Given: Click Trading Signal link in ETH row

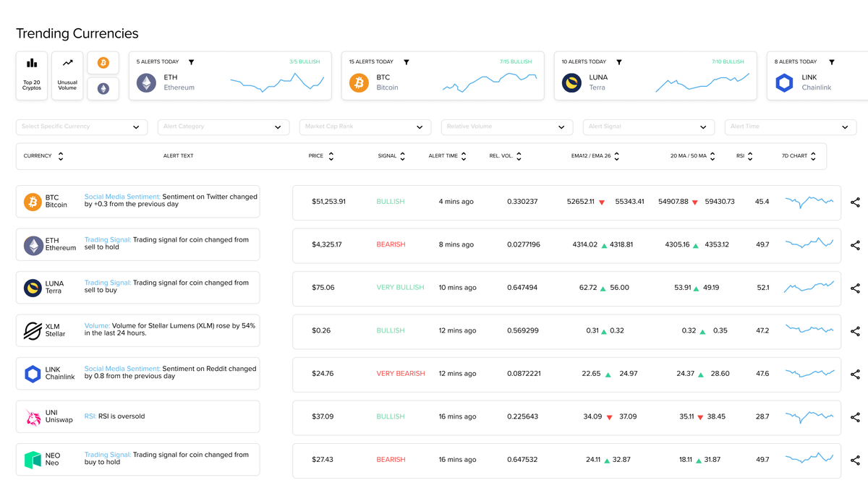Looking at the screenshot, I should click(108, 240).
